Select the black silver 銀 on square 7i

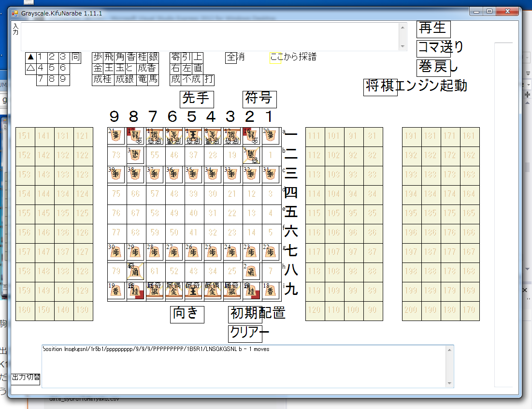pyautogui.click(x=155, y=291)
